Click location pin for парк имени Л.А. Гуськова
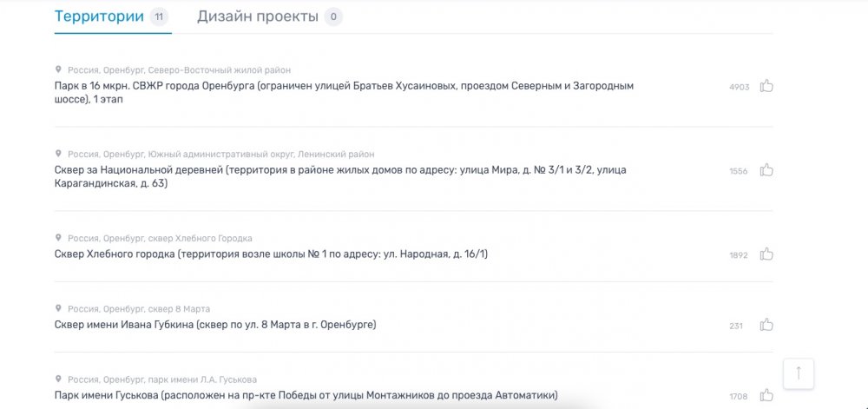This screenshot has height=409, width=868. click(59, 379)
